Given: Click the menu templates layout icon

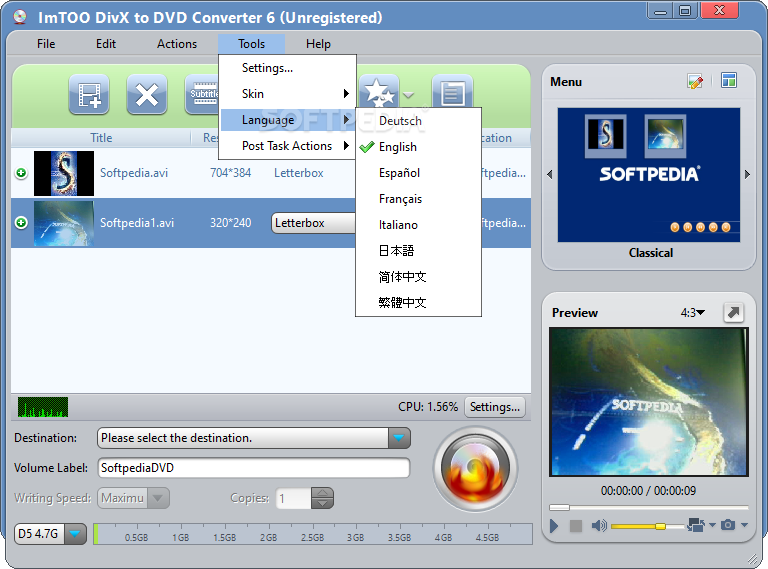Looking at the screenshot, I should pyautogui.click(x=729, y=80).
